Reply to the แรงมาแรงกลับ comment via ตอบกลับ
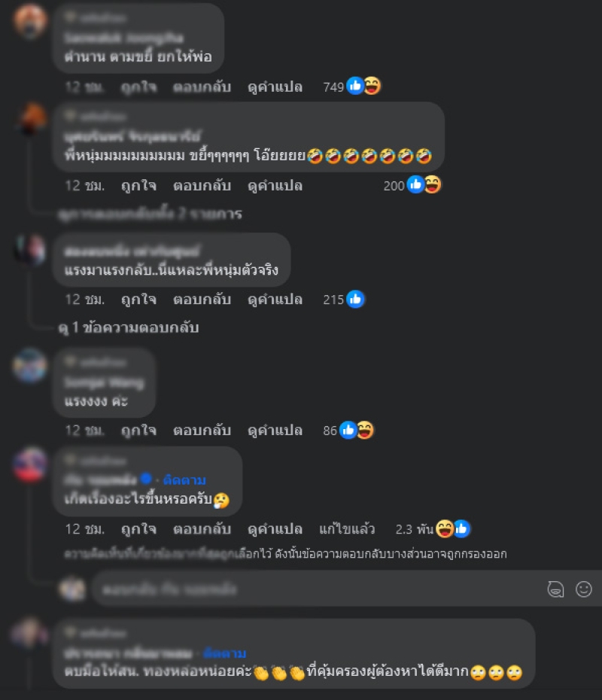The width and height of the screenshot is (602, 700). [202, 299]
